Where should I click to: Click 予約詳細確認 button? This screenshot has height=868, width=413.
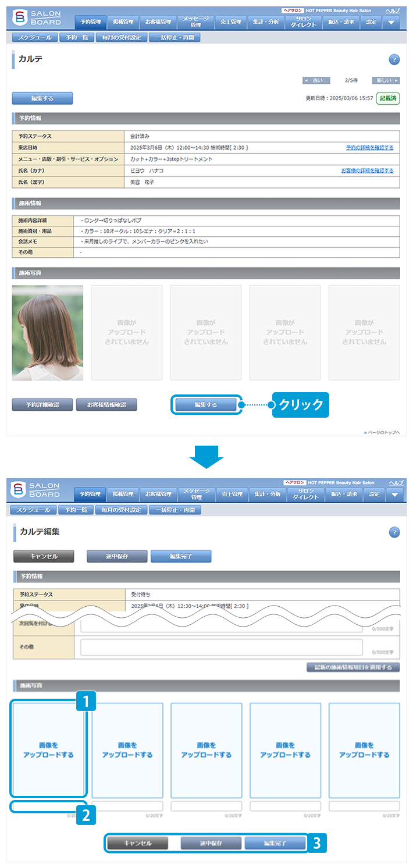pos(43,405)
